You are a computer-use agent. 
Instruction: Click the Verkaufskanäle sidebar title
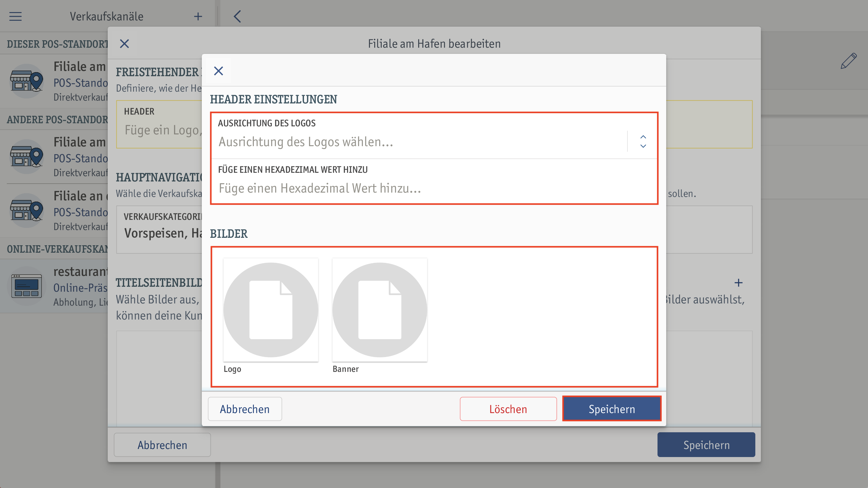click(106, 16)
